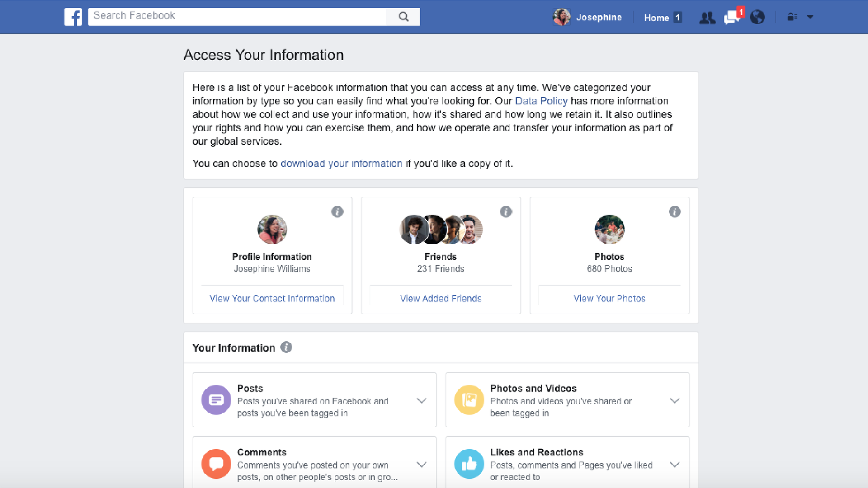
Task: Click the red Comments speech bubble icon
Action: tap(216, 464)
